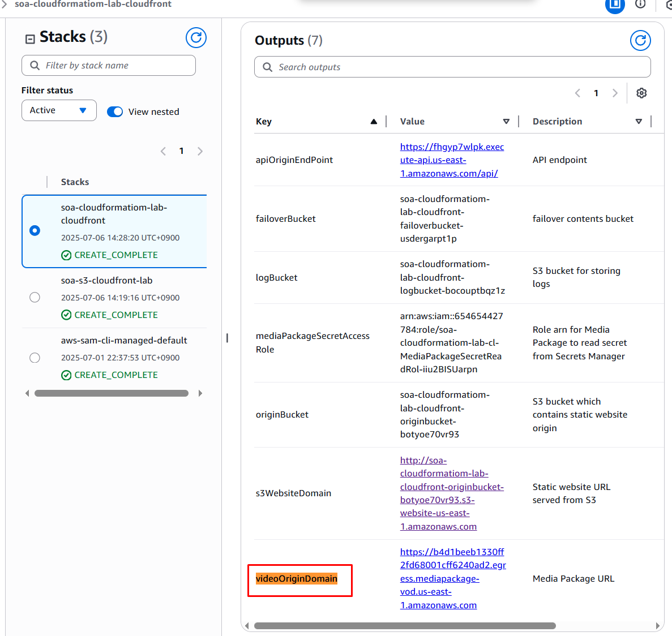The width and height of the screenshot is (672, 636).
Task: Open the videoOriginDomain Media Package link
Action: (x=452, y=578)
